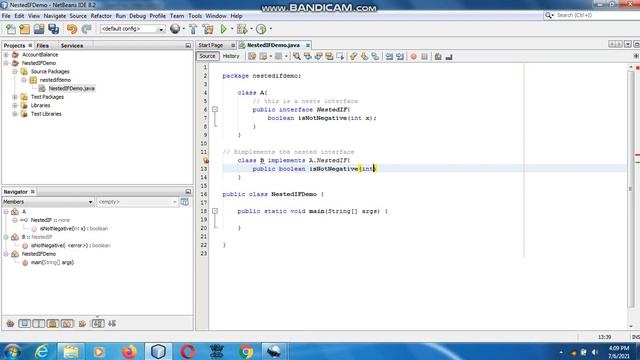Screen dimensions: 640x360
Task: Toggle Show Inherited Members in Navigator
Action: point(10,324)
